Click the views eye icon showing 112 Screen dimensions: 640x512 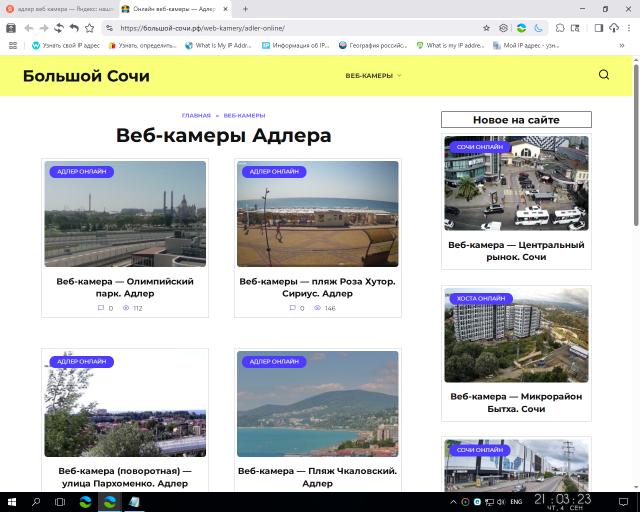pos(126,308)
